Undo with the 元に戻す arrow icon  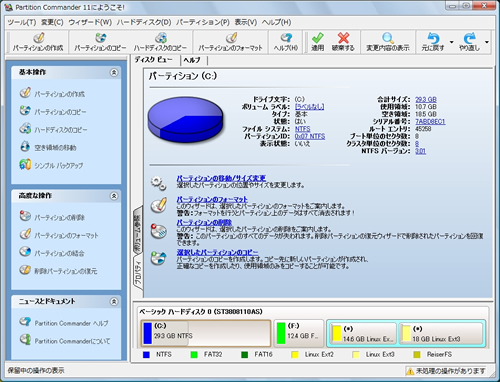pos(433,38)
